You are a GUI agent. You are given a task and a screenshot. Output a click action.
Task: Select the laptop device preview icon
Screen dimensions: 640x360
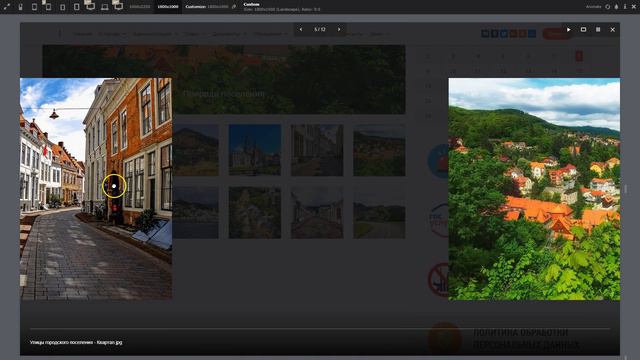click(105, 7)
